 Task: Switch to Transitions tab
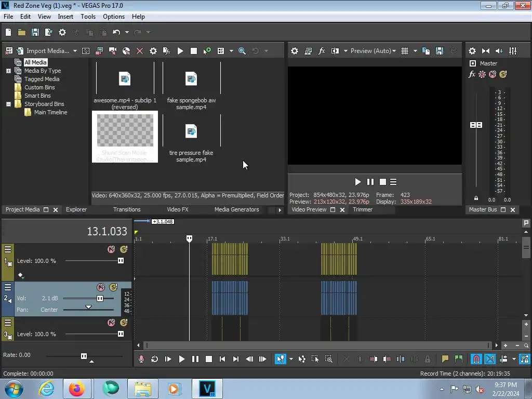127,210
